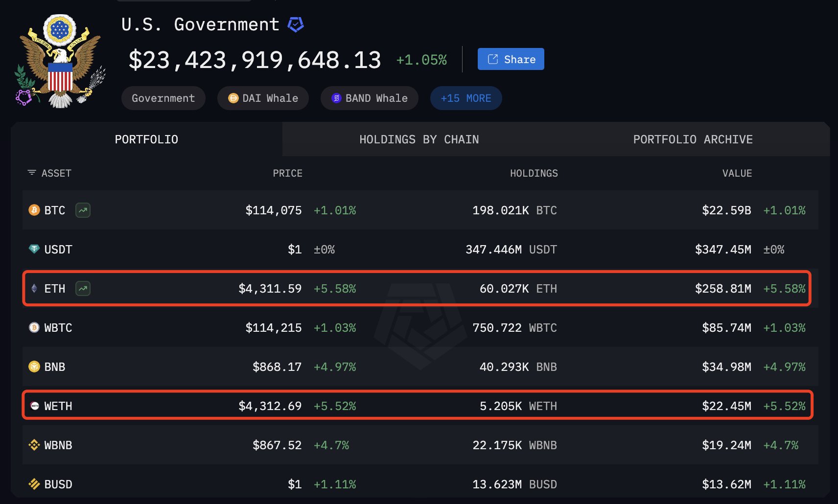This screenshot has height=504, width=838.
Task: Click the WBTC coin icon
Action: (33, 327)
